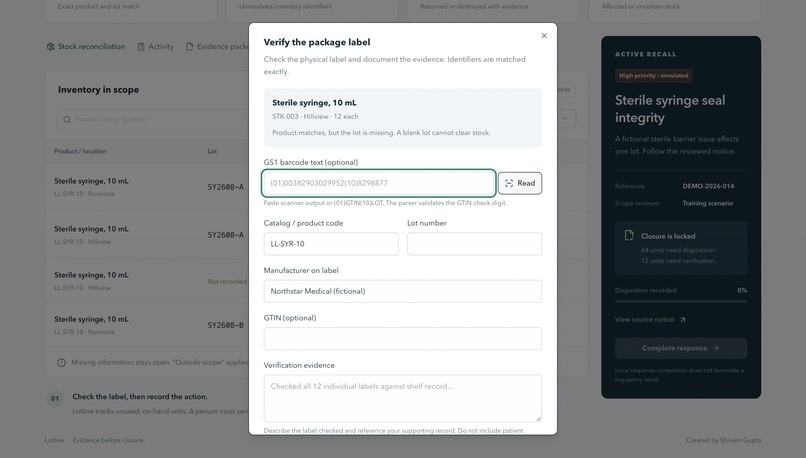806x458 pixels.
Task: Click the High priority - simulated badge
Action: pyautogui.click(x=653, y=76)
